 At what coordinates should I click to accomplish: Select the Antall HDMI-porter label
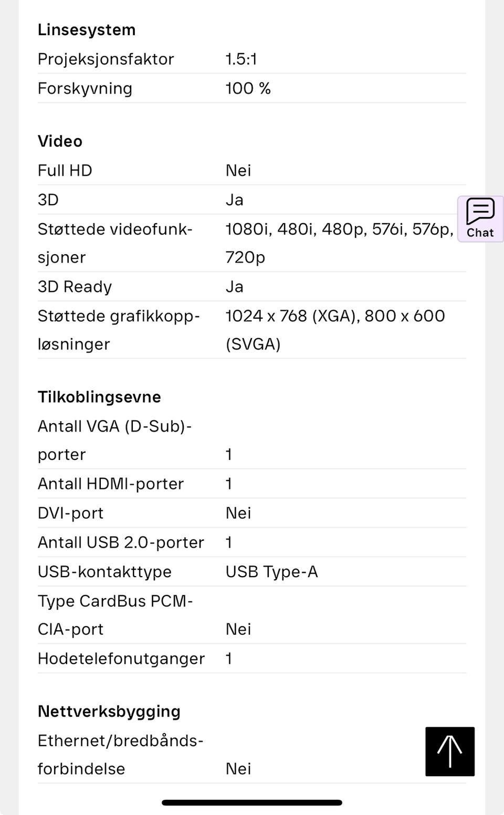point(111,484)
